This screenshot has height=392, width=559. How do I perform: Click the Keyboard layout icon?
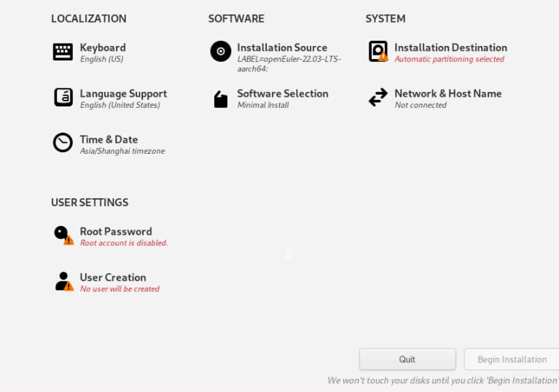click(x=63, y=52)
